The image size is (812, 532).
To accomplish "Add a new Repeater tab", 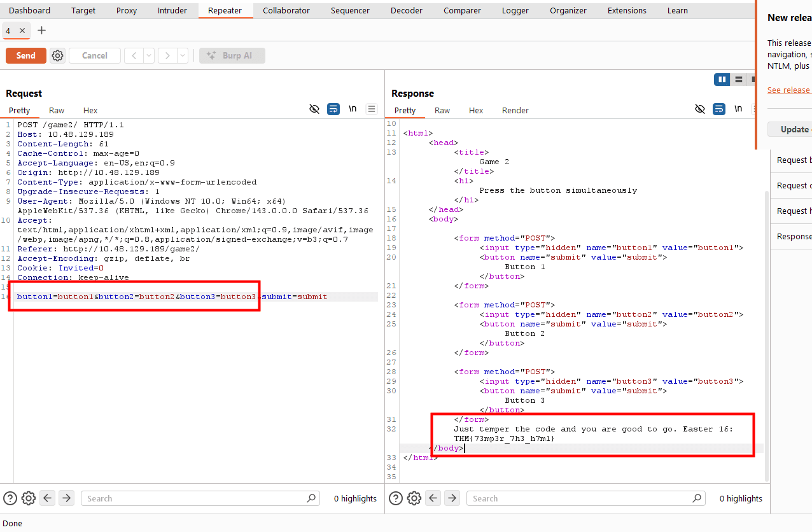I will point(42,31).
